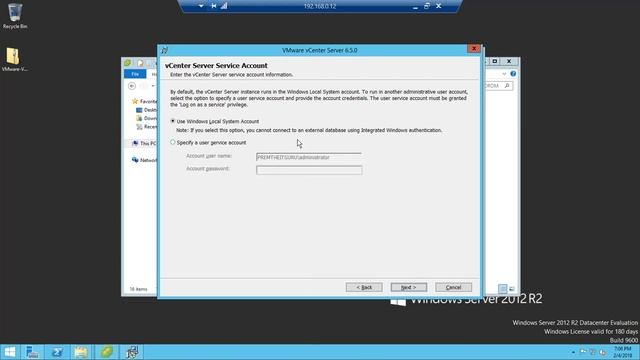The image size is (640, 360).
Task: Open the remote desktop connection bar dropdown arrow
Action: click(201, 6)
